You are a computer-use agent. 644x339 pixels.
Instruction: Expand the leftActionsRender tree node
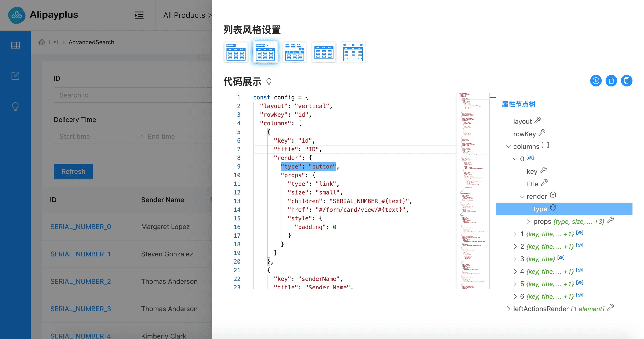click(508, 309)
